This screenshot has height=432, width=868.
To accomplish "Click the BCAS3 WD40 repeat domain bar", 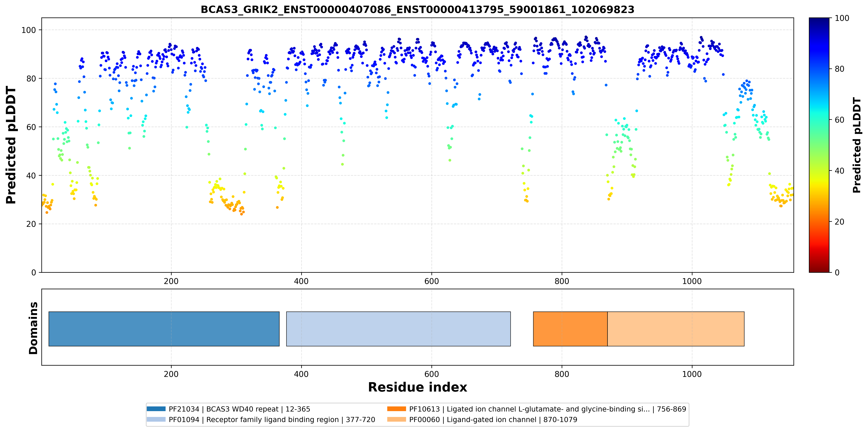I will click(164, 329).
